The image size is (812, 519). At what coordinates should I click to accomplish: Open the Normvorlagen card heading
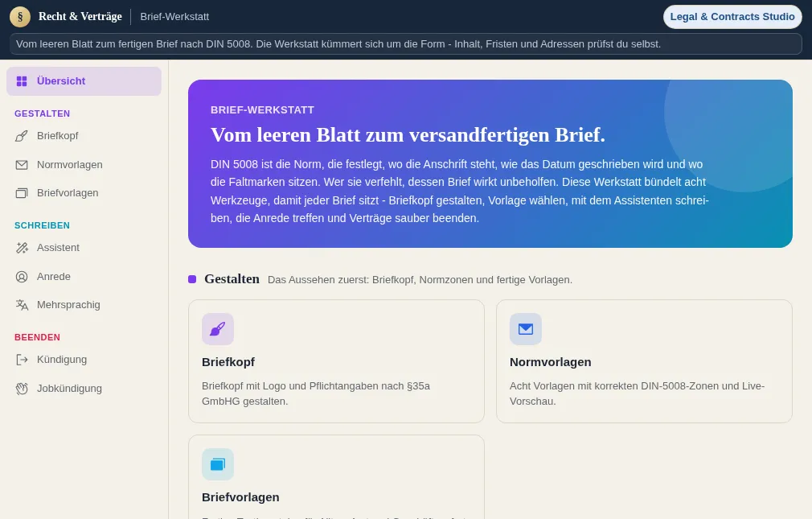point(550,362)
